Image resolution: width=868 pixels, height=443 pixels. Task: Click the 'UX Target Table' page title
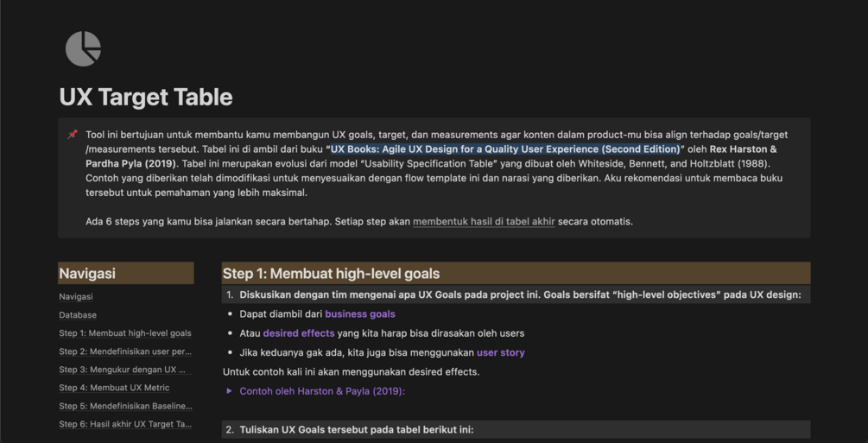[146, 97]
